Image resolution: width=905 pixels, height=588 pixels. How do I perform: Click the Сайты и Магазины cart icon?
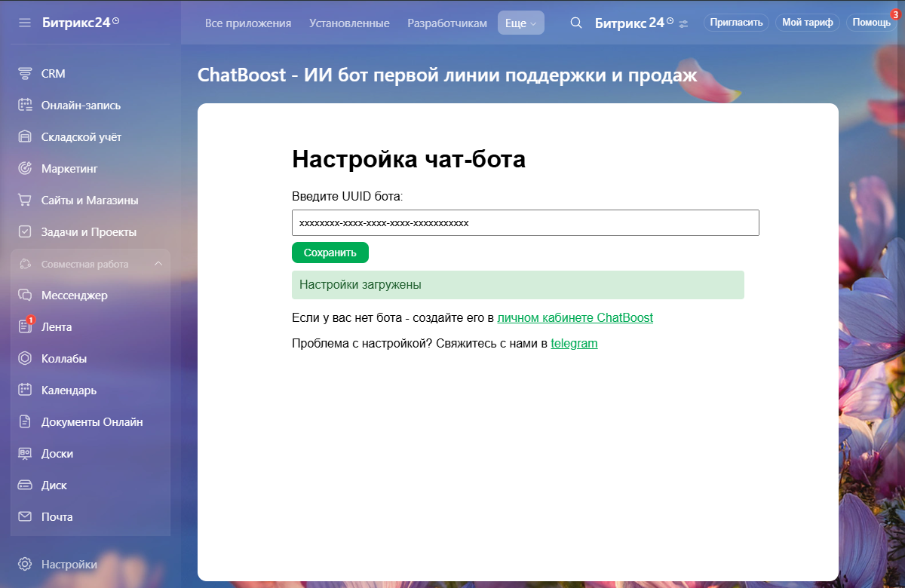point(25,201)
